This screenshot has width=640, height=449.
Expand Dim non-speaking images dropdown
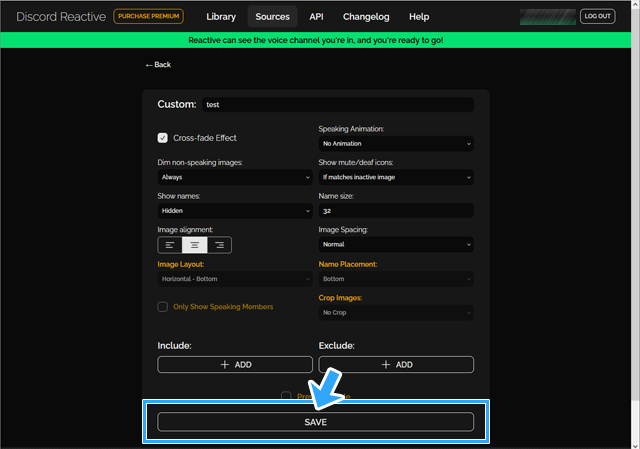(x=235, y=177)
